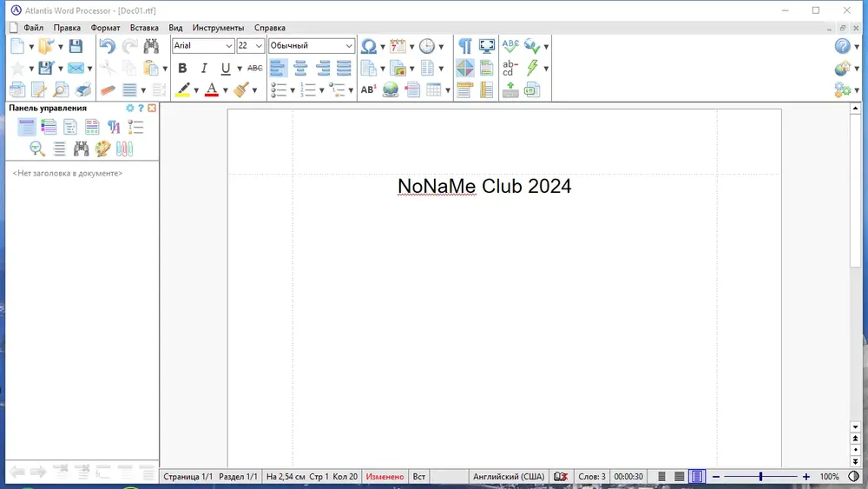Open the palette icon in the control panel
This screenshot has width=868, height=489.
(x=102, y=149)
